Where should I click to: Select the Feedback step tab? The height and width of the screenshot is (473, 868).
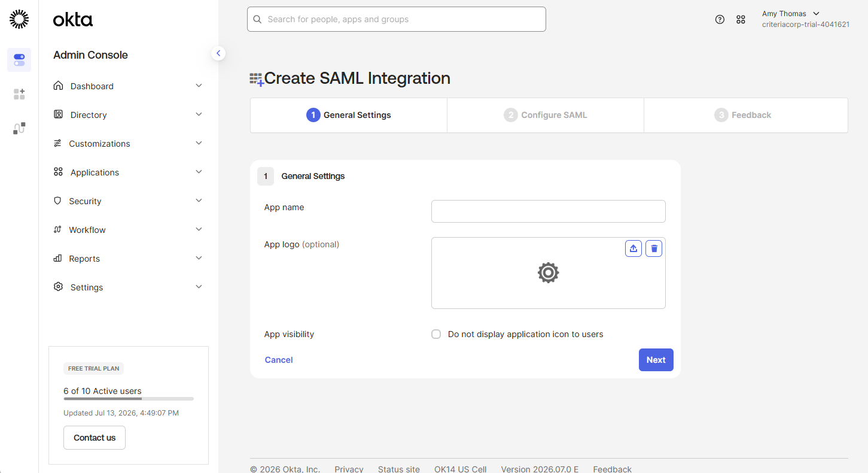[x=746, y=115]
